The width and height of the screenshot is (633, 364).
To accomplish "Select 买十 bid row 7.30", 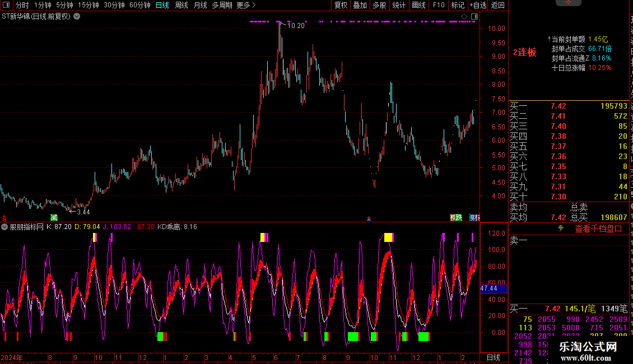I will (569, 197).
